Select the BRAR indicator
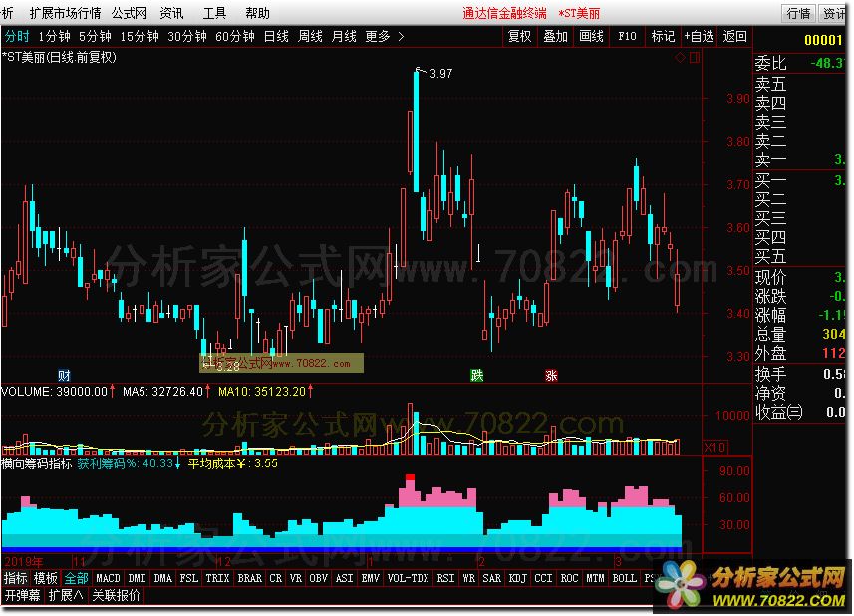 pyautogui.click(x=249, y=578)
